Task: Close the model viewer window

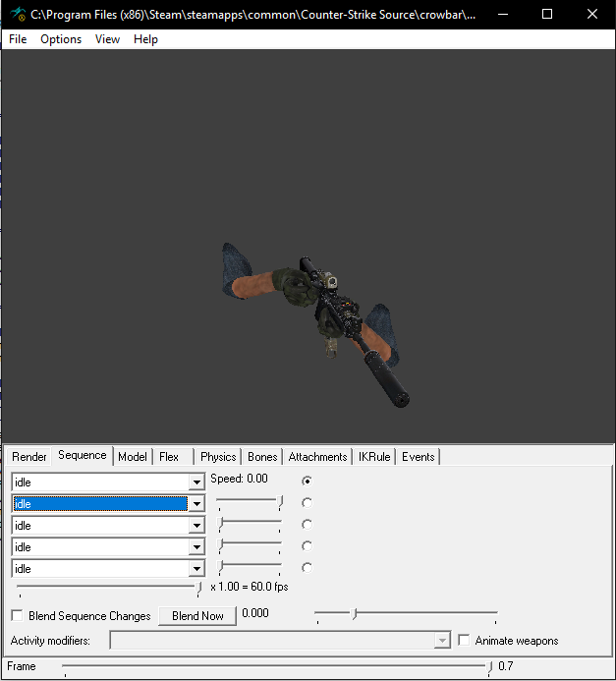Action: coord(592,15)
